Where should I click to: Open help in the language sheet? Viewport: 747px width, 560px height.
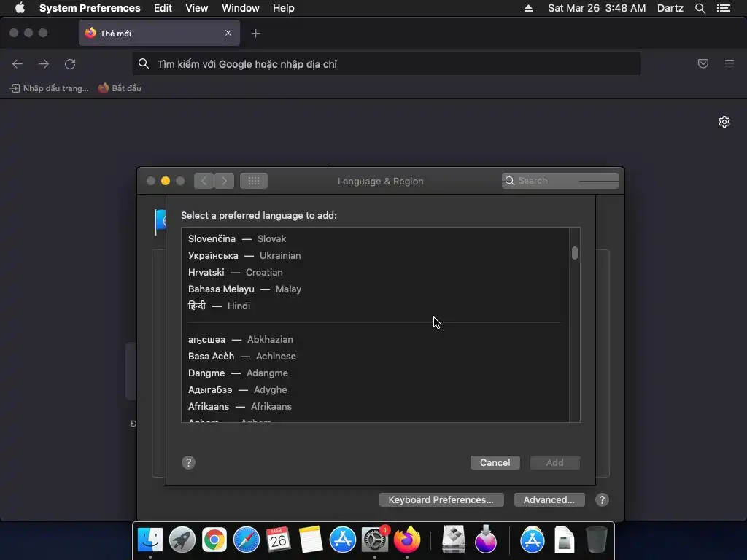[x=188, y=462]
